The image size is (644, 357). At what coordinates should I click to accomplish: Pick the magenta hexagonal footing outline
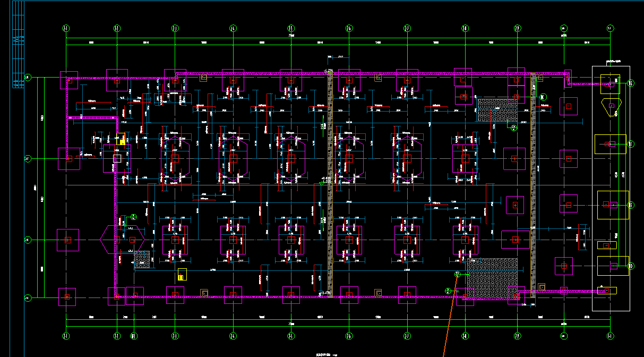coord(123,240)
